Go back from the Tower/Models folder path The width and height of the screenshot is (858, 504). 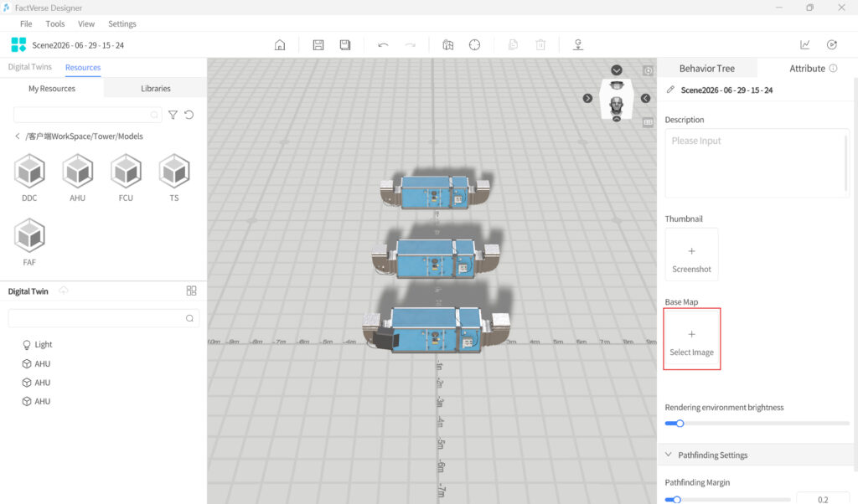pos(17,136)
